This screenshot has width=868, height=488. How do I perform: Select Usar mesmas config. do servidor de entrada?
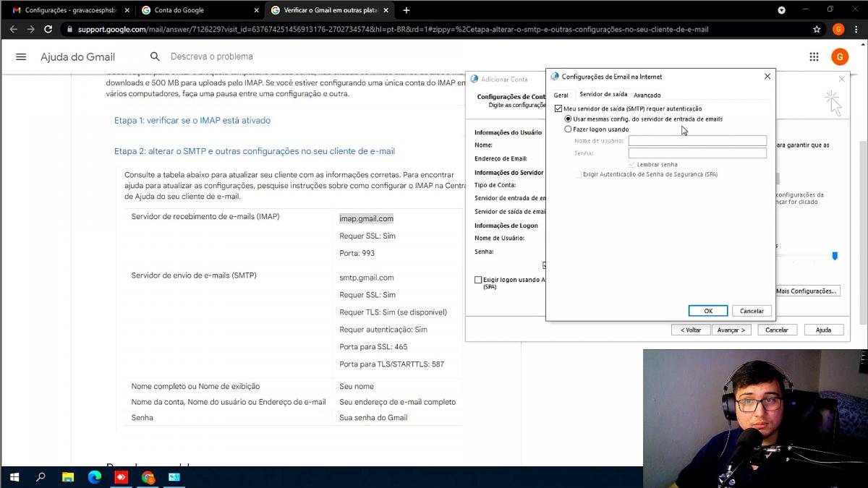coord(568,119)
